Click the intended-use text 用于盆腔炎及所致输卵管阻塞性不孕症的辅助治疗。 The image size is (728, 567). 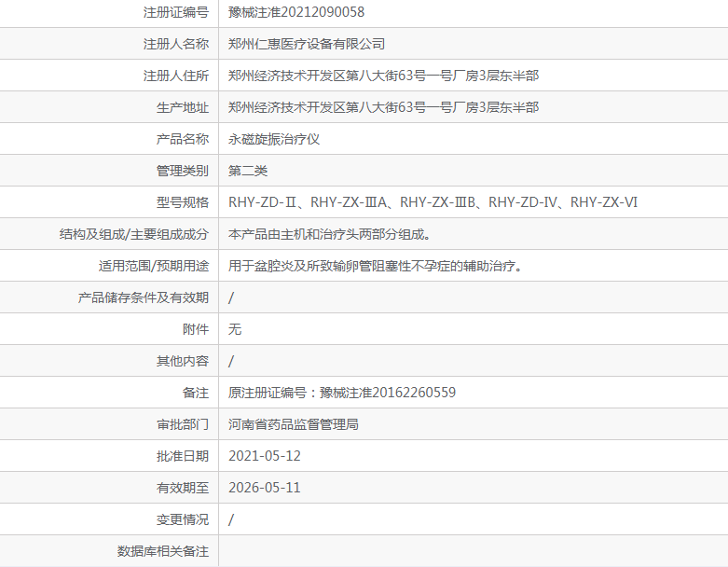tap(376, 266)
